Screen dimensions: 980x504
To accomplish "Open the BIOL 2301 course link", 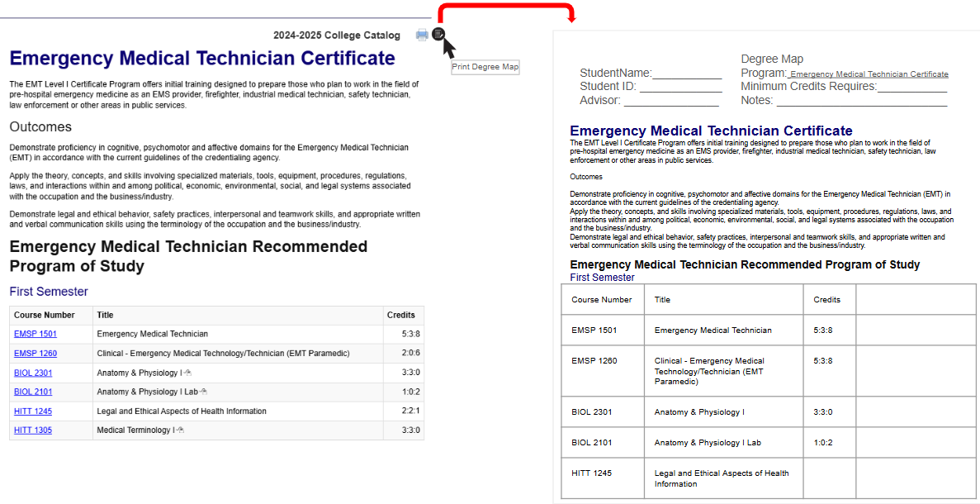I will click(x=33, y=373).
